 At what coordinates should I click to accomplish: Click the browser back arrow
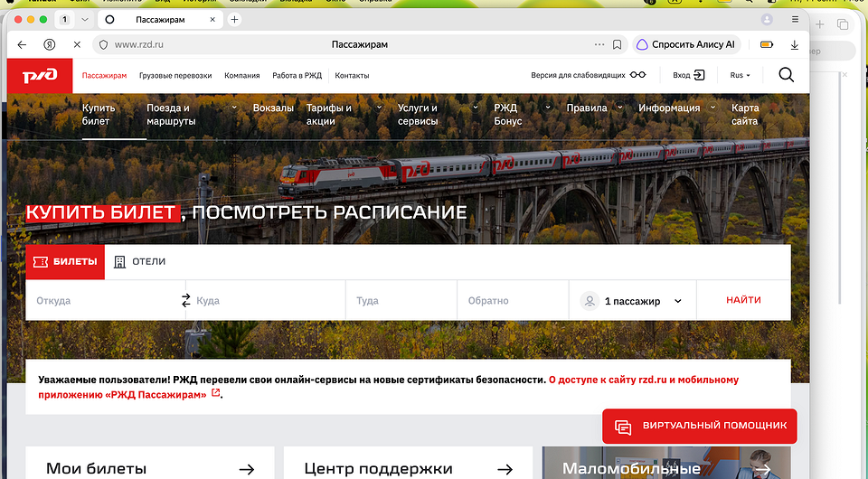22,45
